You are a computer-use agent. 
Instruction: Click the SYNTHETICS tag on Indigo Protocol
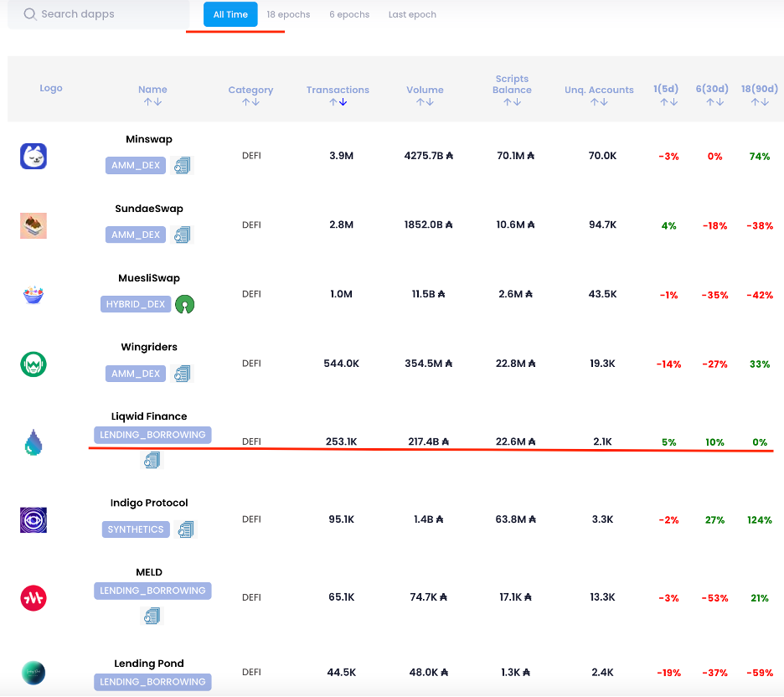click(136, 529)
